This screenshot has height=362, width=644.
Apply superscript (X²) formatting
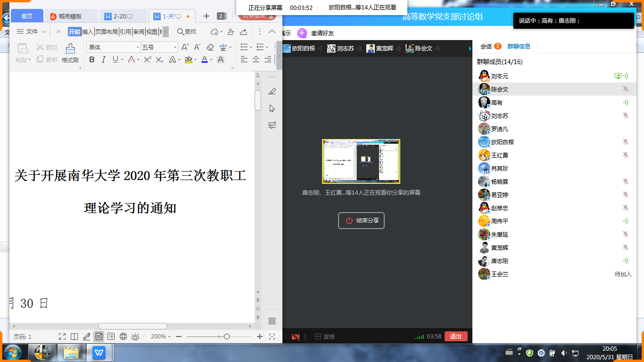148,59
